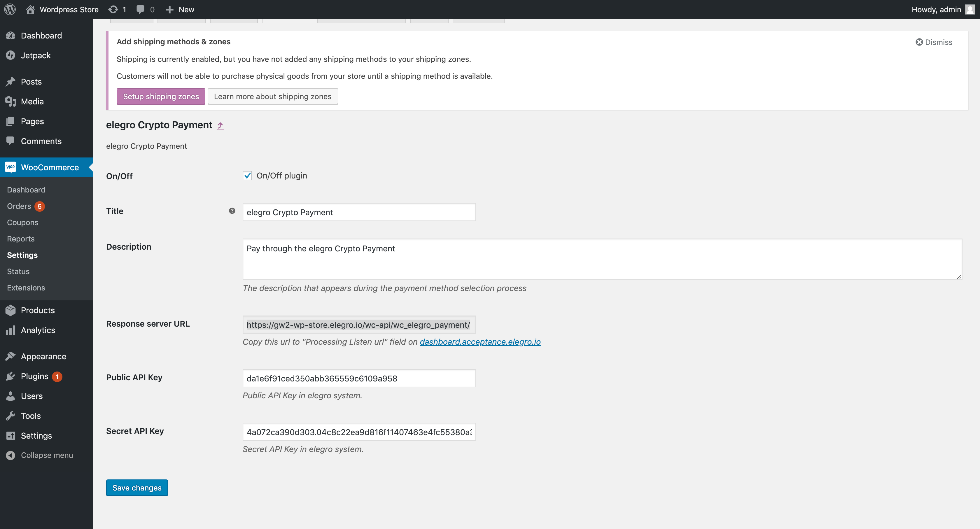Click into the Public API Key field
The width and height of the screenshot is (980, 529).
(359, 378)
